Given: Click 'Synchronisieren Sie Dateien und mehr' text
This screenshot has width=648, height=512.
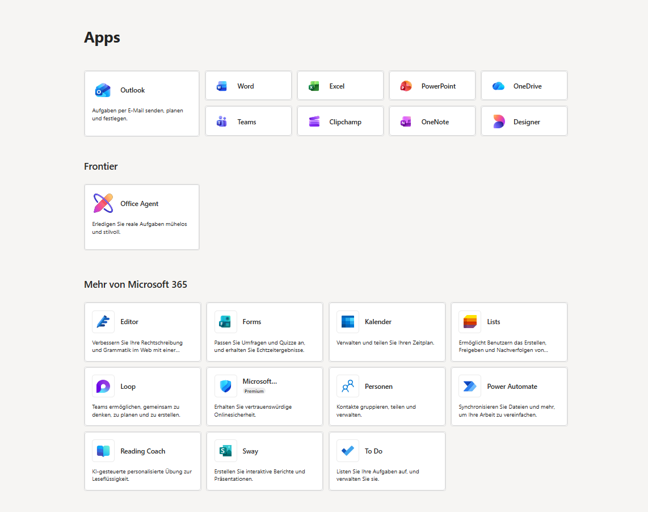Looking at the screenshot, I should (507, 411).
